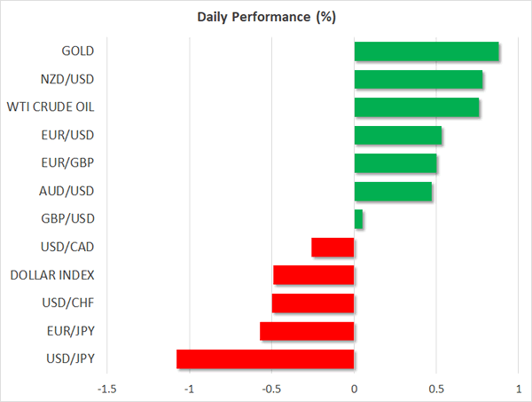Select the AUD/USD bar
The image size is (532, 402).
[393, 191]
